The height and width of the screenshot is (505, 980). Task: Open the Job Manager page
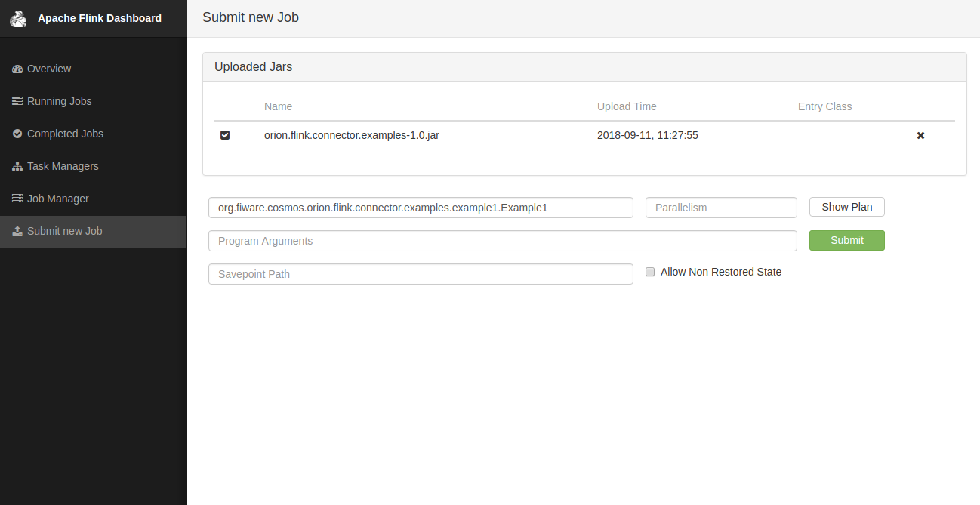(93, 199)
